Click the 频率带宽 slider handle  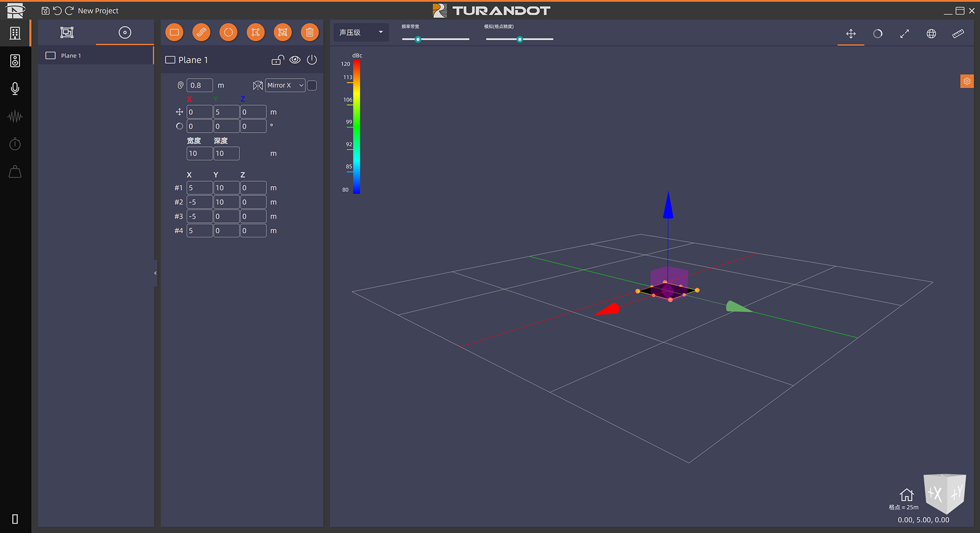[x=418, y=39]
